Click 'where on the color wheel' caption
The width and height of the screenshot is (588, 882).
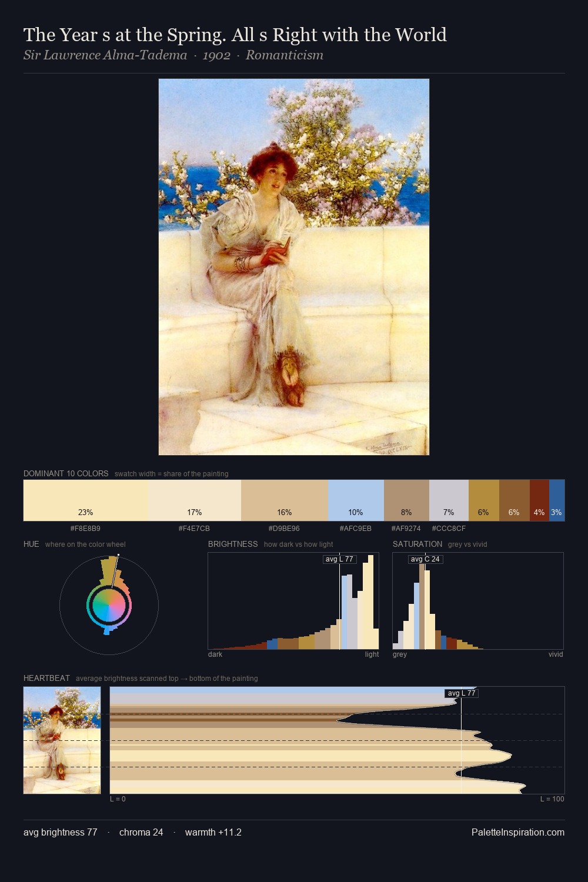point(85,544)
